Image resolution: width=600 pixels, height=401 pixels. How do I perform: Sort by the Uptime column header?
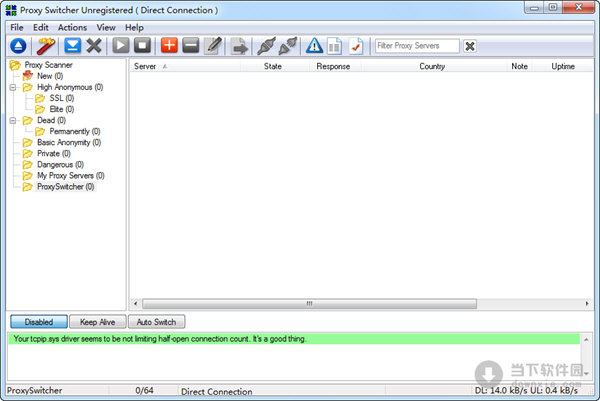pos(563,66)
